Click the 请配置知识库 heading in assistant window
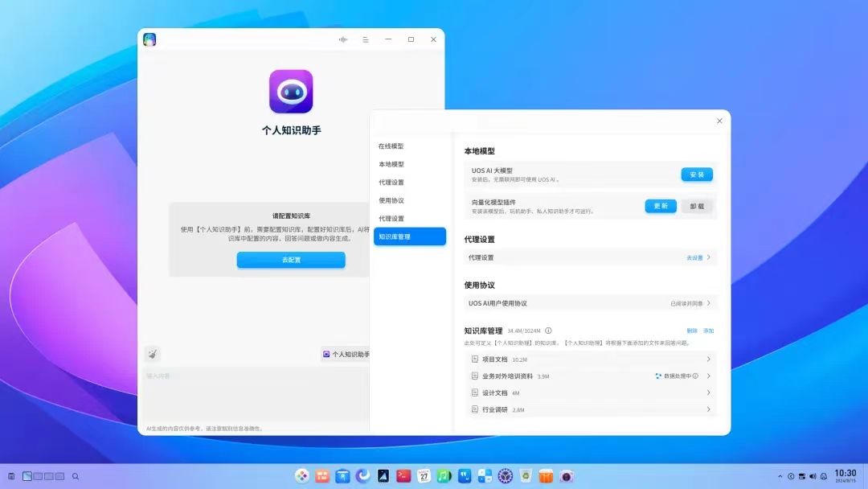The width and height of the screenshot is (868, 489). pyautogui.click(x=291, y=216)
